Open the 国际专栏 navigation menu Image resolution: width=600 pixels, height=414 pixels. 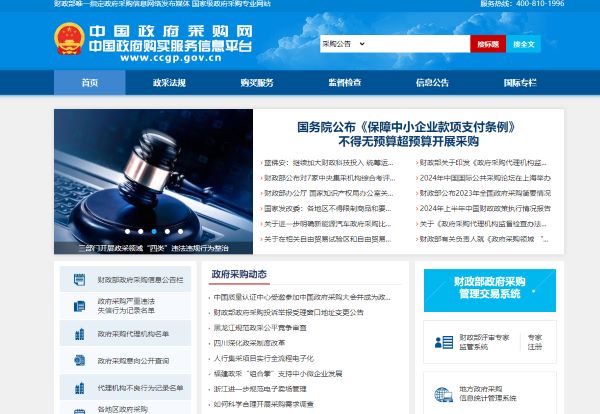pyautogui.click(x=520, y=83)
